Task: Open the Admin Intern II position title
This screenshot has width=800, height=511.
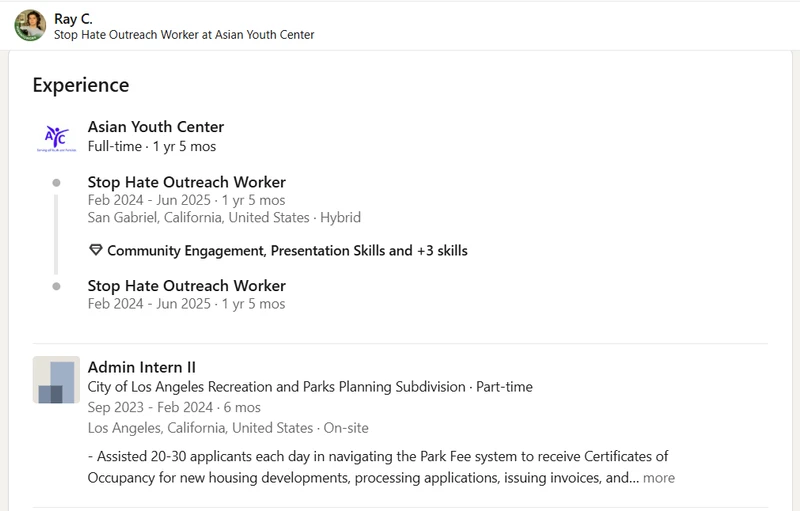Action: pos(142,367)
